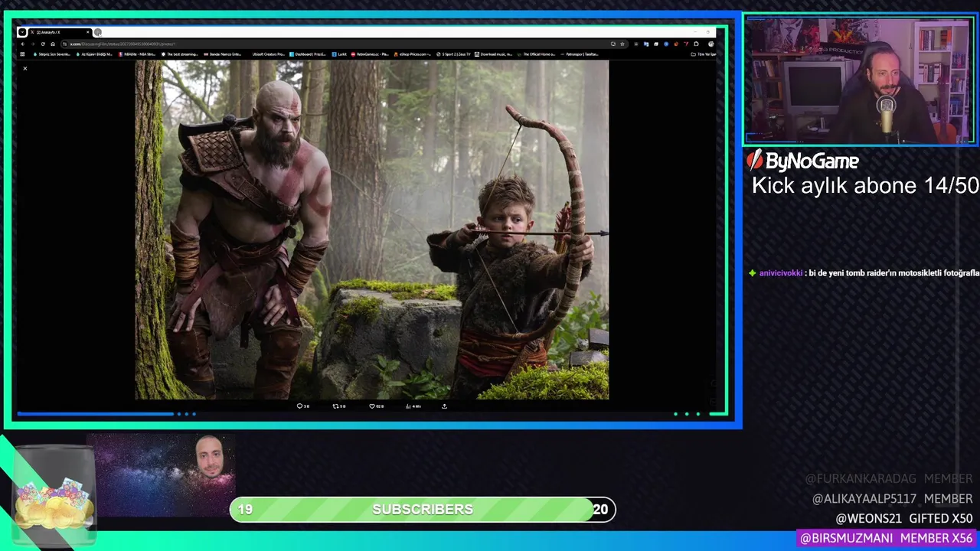The image size is (980, 551).
Task: Open the Patronspor bookmark
Action: [579, 54]
